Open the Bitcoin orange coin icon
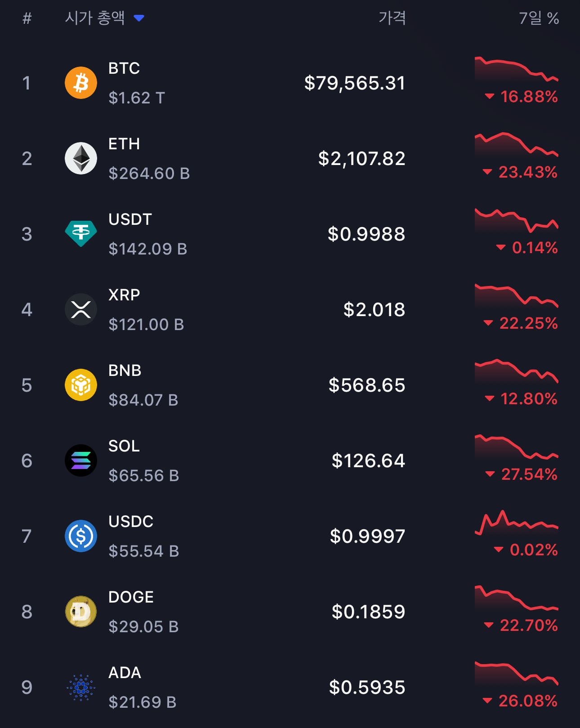 point(81,83)
